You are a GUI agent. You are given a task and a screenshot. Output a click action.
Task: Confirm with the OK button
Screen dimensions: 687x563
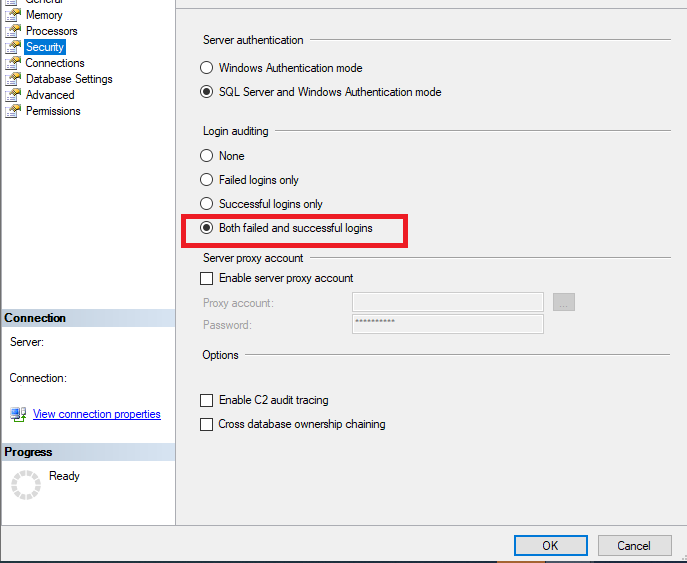(551, 546)
